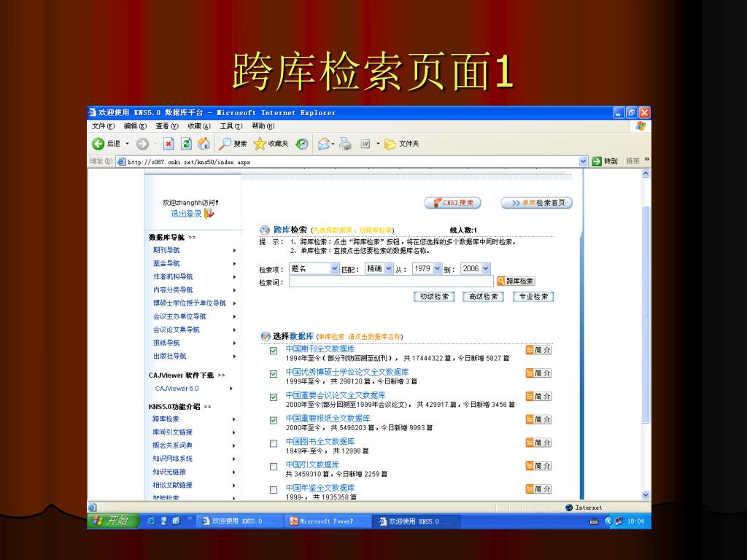This screenshot has height=560, width=747.
Task: Expand the Back button history dropdown arrow
Action: [127, 144]
